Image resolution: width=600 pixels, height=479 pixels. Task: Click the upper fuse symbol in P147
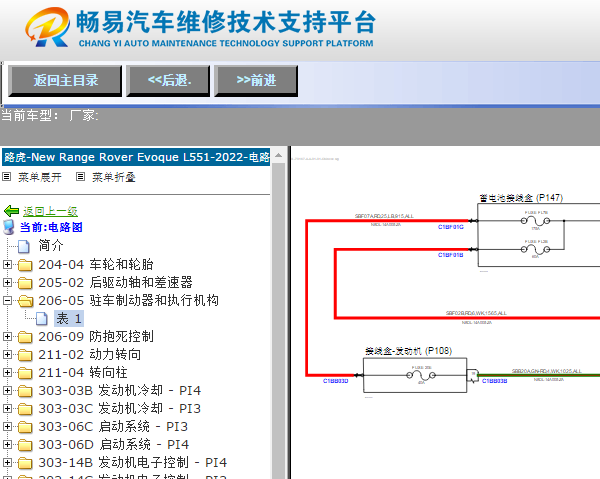(535, 221)
